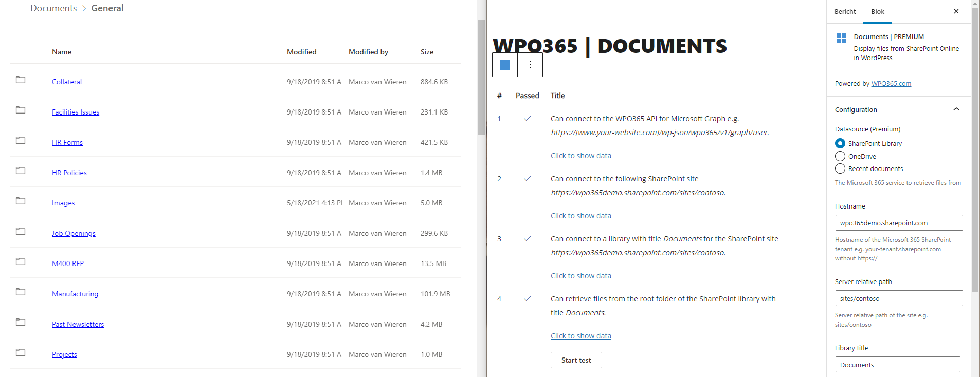Screen dimensions: 980x377
Task: Open the Collateral folder
Action: point(67,82)
